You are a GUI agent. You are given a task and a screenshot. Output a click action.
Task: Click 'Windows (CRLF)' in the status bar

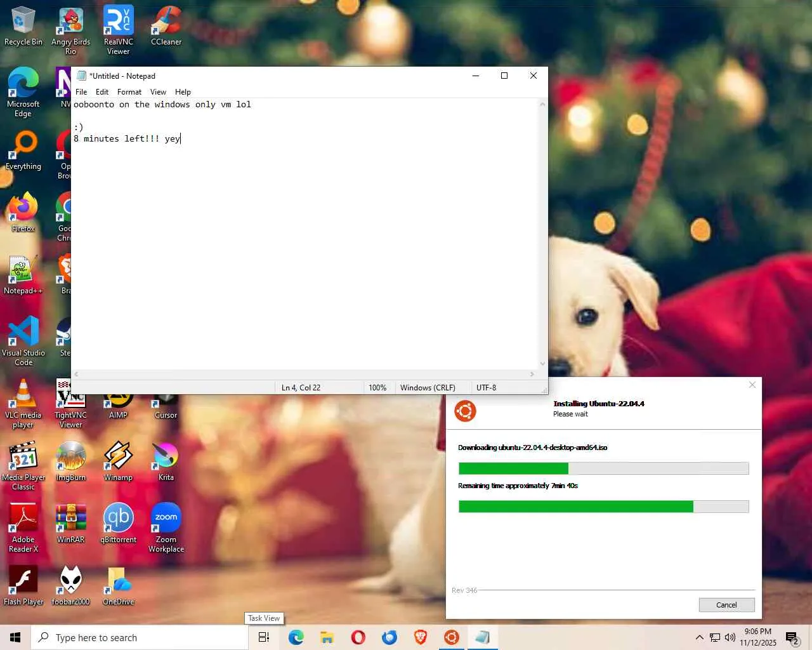click(428, 388)
